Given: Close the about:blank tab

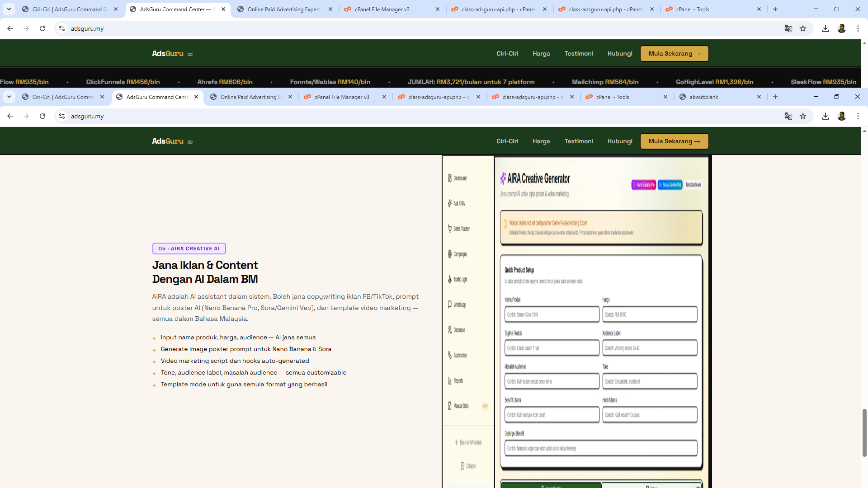Looking at the screenshot, I should click(x=759, y=97).
